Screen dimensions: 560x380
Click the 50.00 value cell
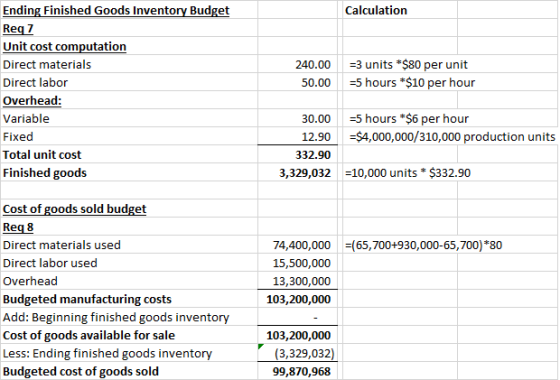[298, 82]
